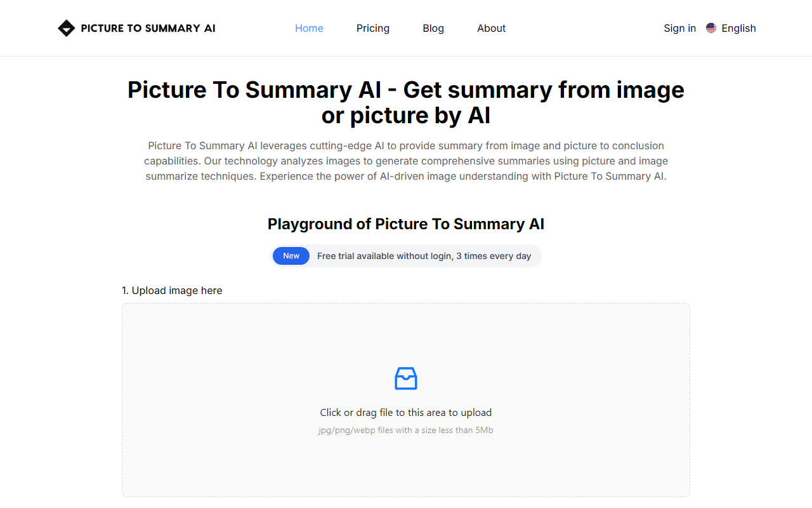Open the Pricing page
This screenshot has width=812, height=508.
(x=373, y=28)
